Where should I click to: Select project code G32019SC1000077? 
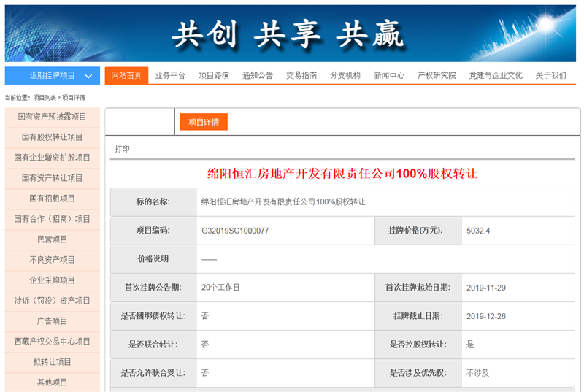coord(235,231)
